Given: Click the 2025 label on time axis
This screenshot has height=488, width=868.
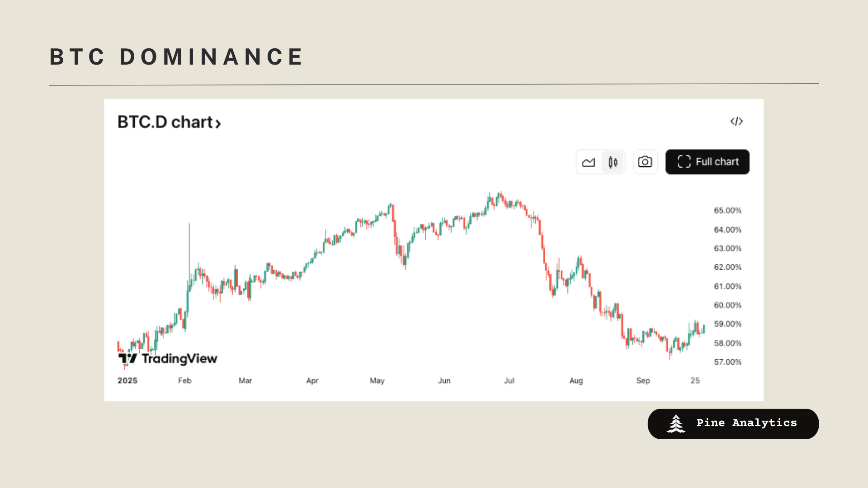Looking at the screenshot, I should pos(127,380).
